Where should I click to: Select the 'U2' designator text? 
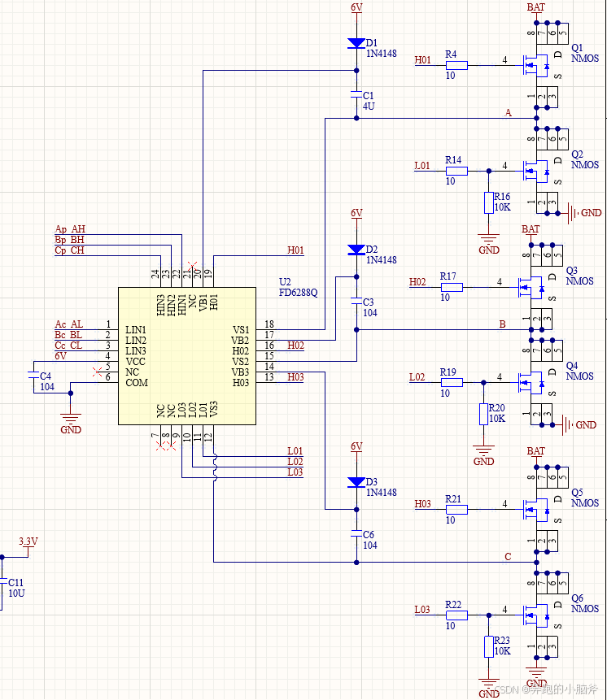pyautogui.click(x=285, y=282)
